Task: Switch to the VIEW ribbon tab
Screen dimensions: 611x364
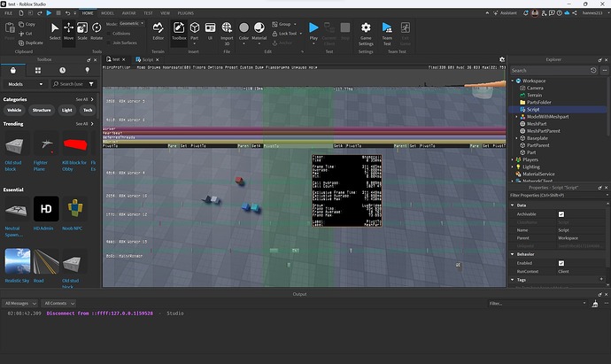Action: [165, 13]
